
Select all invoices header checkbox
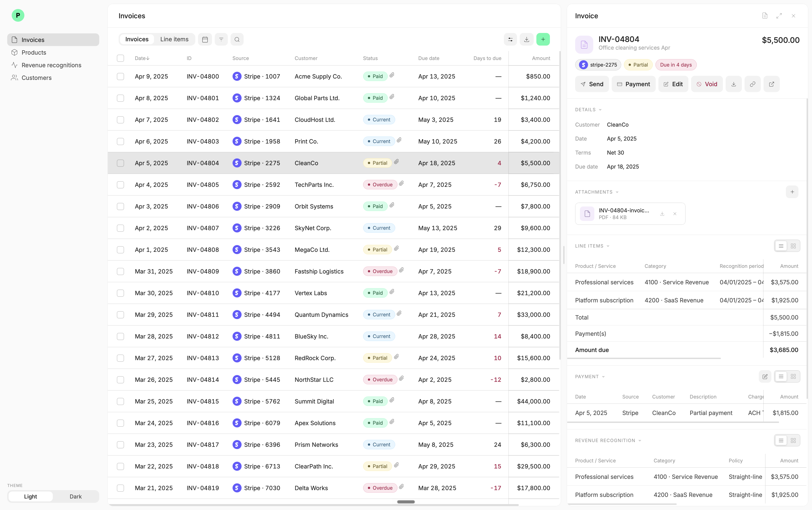(x=120, y=58)
